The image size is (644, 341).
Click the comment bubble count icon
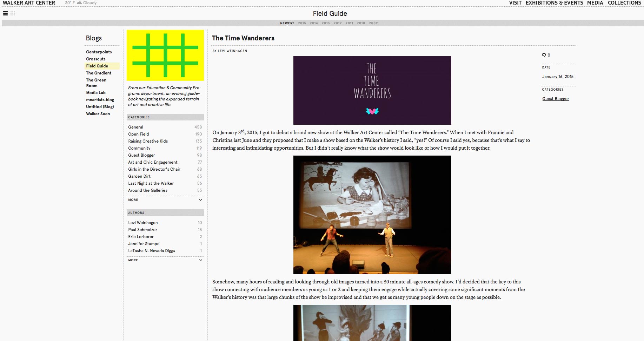point(544,55)
